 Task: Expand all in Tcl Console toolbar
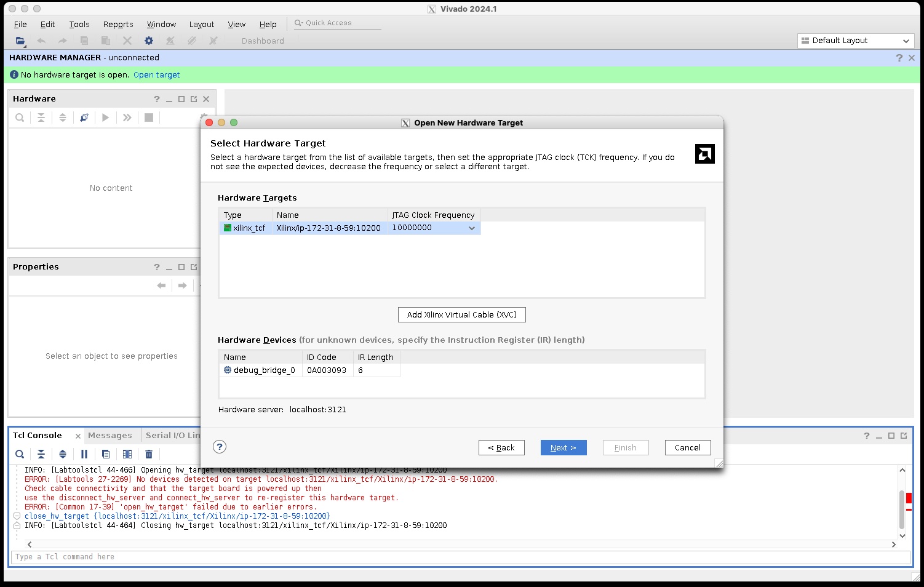(x=62, y=454)
